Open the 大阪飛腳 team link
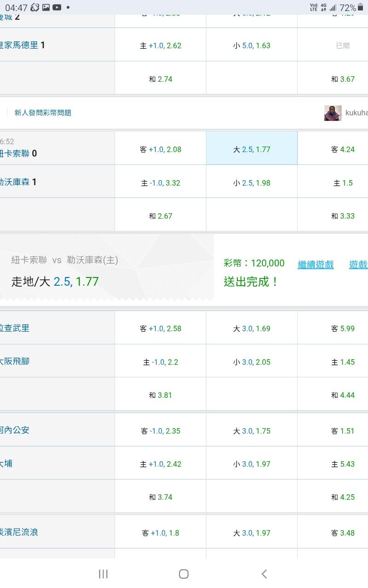 [15, 361]
